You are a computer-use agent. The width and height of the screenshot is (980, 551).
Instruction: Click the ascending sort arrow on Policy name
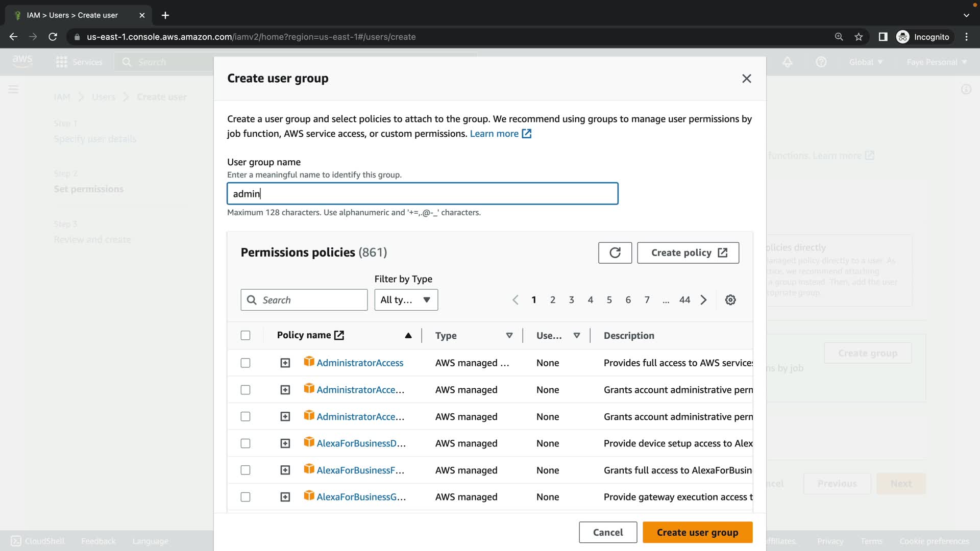(408, 336)
